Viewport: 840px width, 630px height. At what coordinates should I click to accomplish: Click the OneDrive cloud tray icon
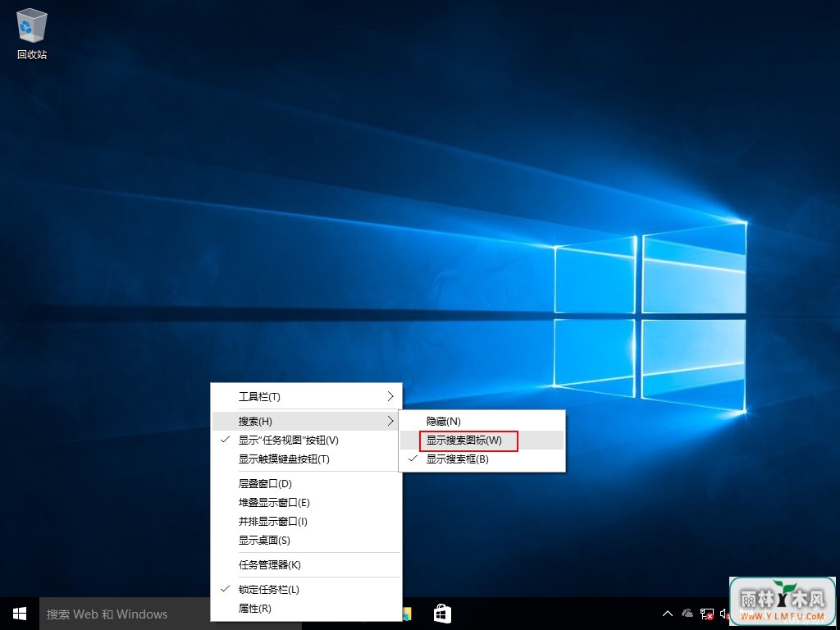687,614
